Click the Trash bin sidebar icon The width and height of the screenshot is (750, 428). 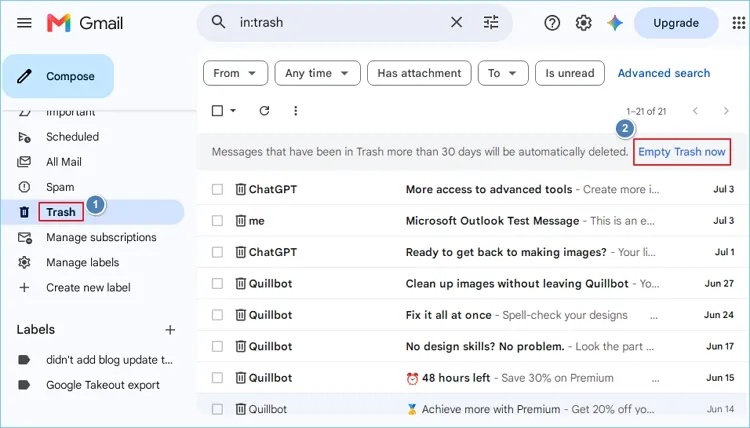pyautogui.click(x=24, y=212)
